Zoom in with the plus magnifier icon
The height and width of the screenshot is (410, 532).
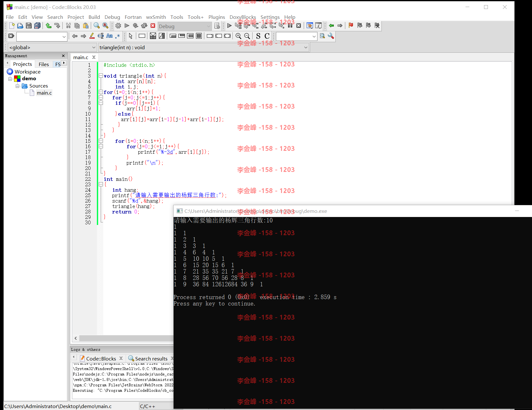pos(239,36)
